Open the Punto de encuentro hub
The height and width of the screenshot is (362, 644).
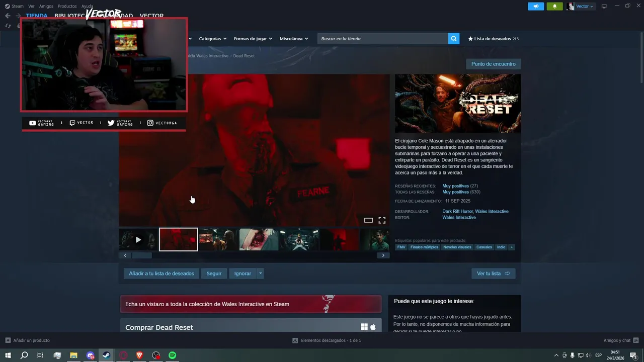493,64
